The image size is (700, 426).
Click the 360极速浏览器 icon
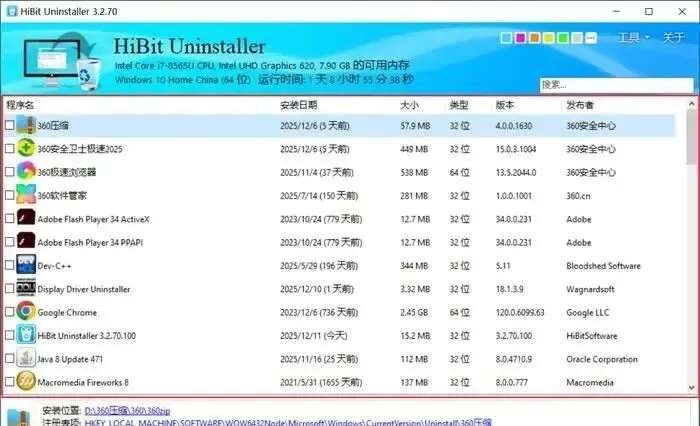26,171
